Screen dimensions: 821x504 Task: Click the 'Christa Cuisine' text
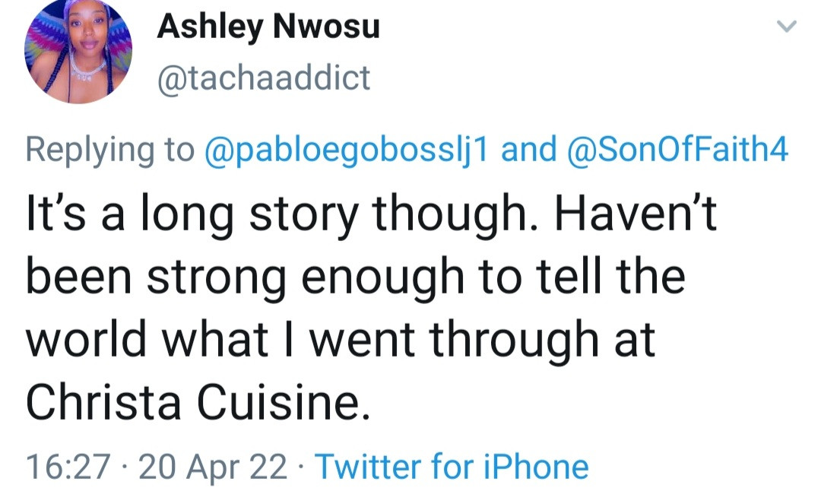point(198,401)
